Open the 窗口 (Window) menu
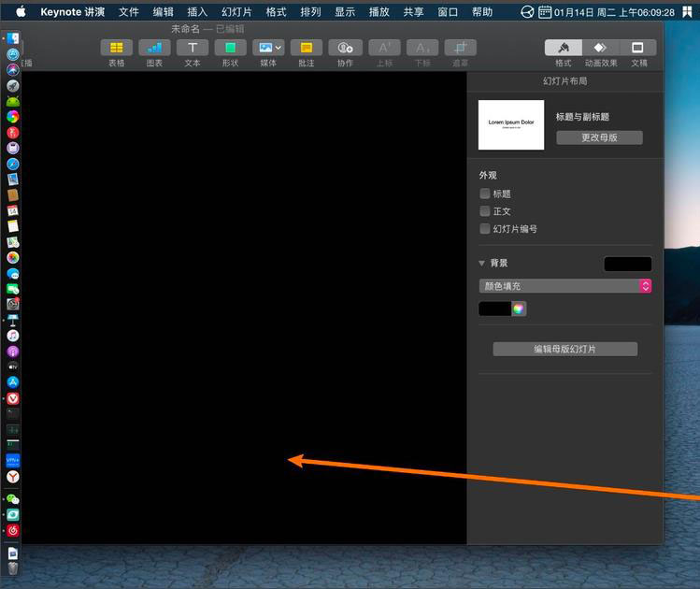 point(448,11)
